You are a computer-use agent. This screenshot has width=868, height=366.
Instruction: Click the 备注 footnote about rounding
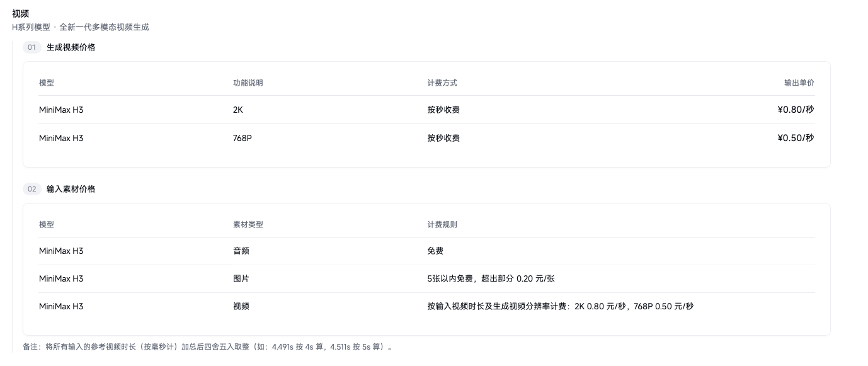pyautogui.click(x=209, y=347)
